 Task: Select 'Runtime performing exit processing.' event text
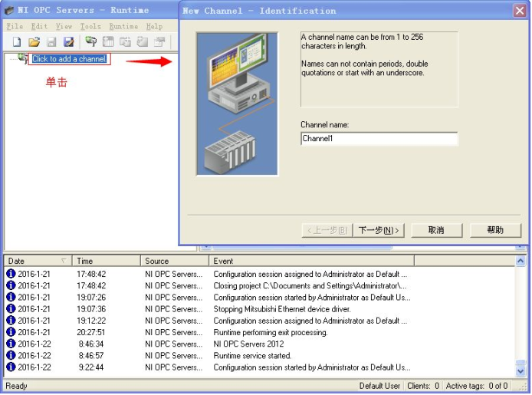(271, 332)
